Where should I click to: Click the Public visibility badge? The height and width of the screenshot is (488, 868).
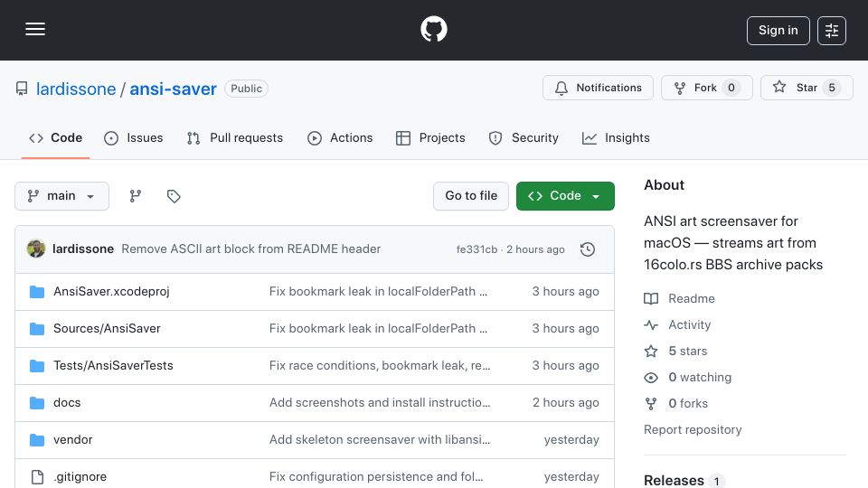[246, 89]
